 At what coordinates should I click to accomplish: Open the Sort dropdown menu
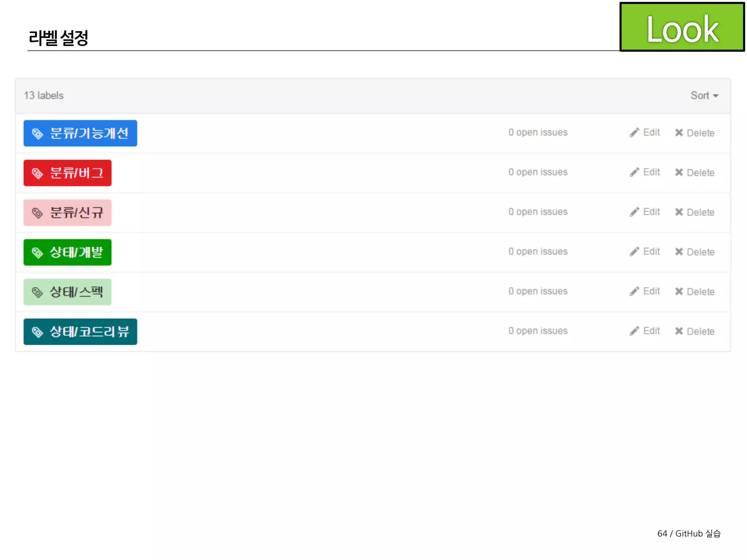pyautogui.click(x=700, y=96)
